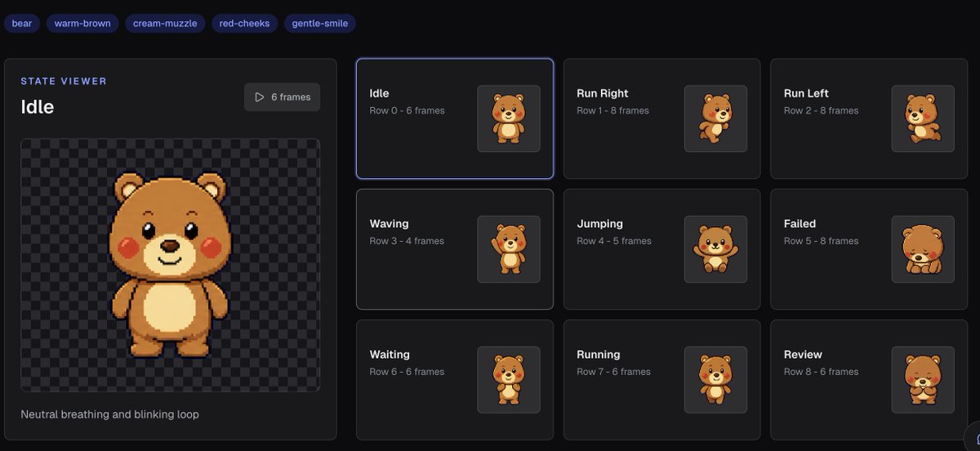
Task: Click the cream-muzzle tag chip
Action: (x=166, y=24)
